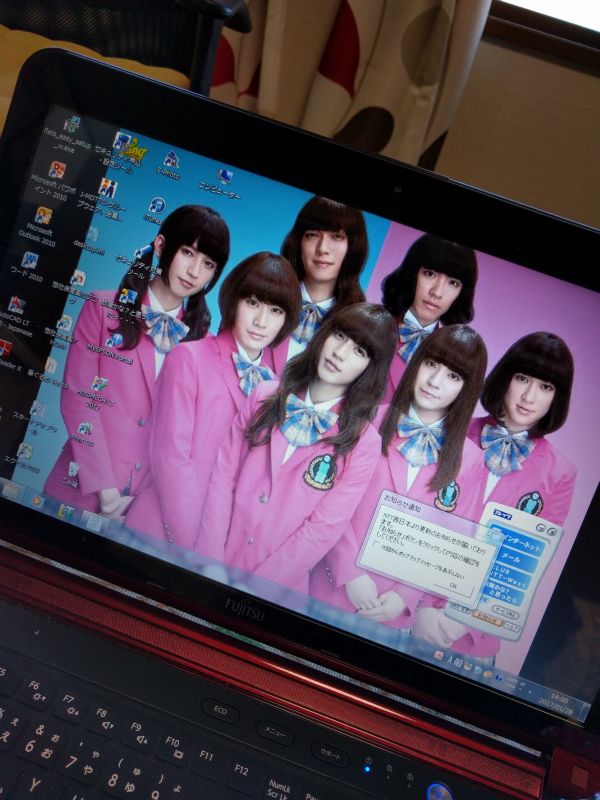The image size is (600, 800).
Task: Open CLUB NTT-West from フレッツ gadget
Action: 509,577
